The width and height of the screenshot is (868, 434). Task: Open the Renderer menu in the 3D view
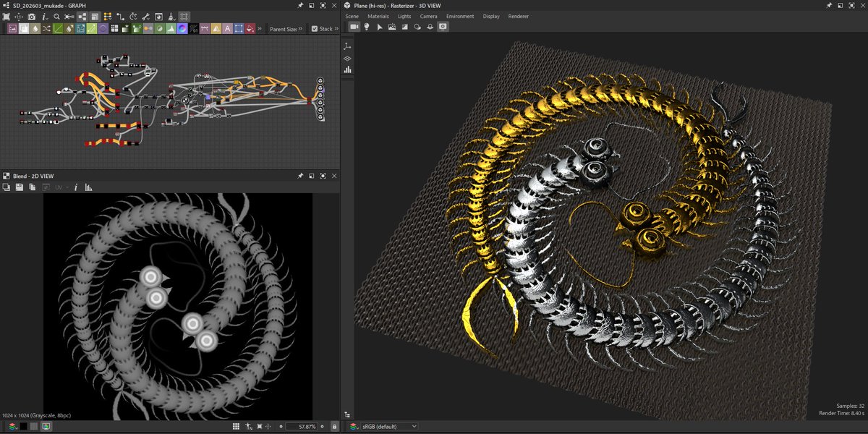click(x=519, y=16)
